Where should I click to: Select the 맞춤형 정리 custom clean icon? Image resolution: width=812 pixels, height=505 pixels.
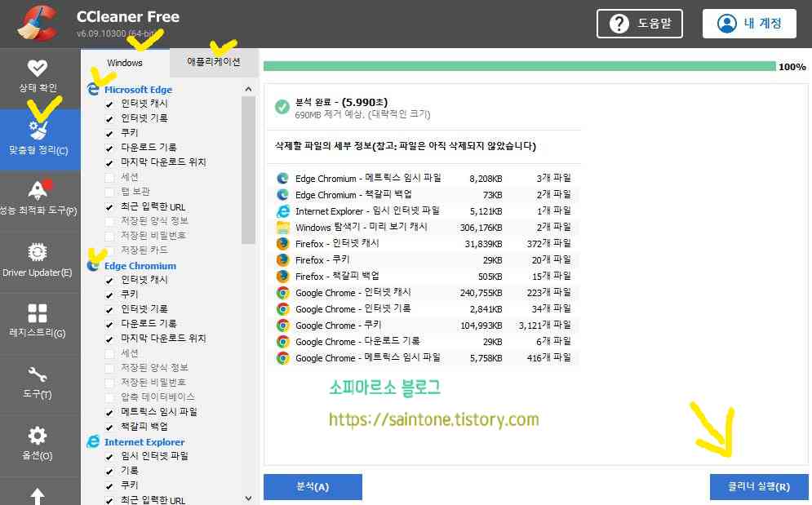pyautogui.click(x=38, y=131)
